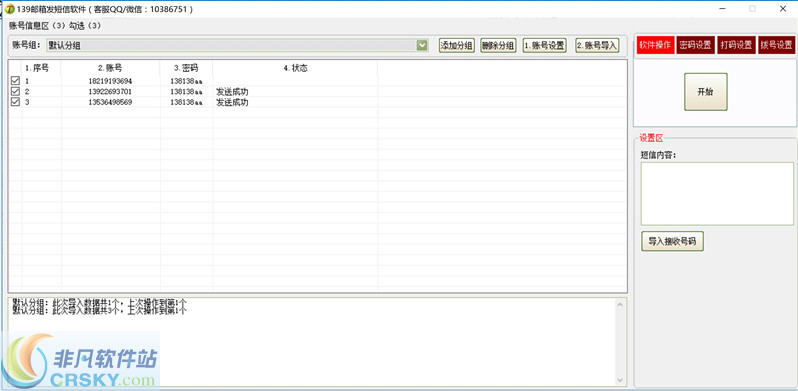Switch to the 软件操作 tab

[x=655, y=45]
